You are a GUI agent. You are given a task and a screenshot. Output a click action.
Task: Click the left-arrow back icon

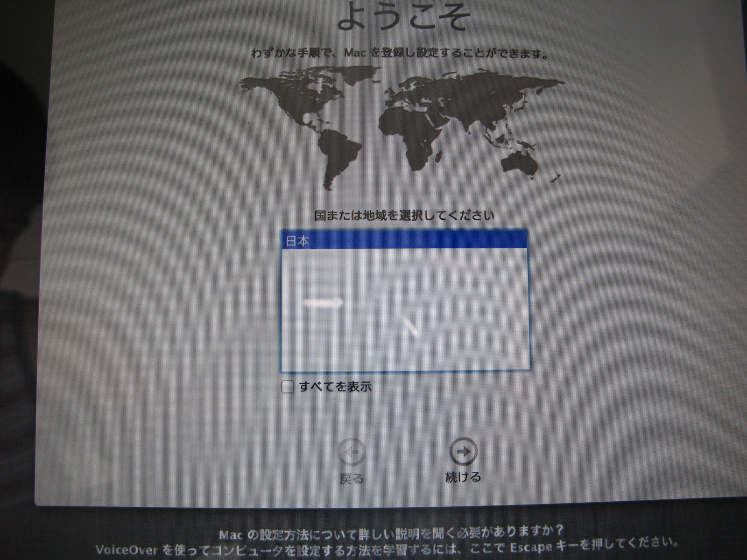pos(351,452)
